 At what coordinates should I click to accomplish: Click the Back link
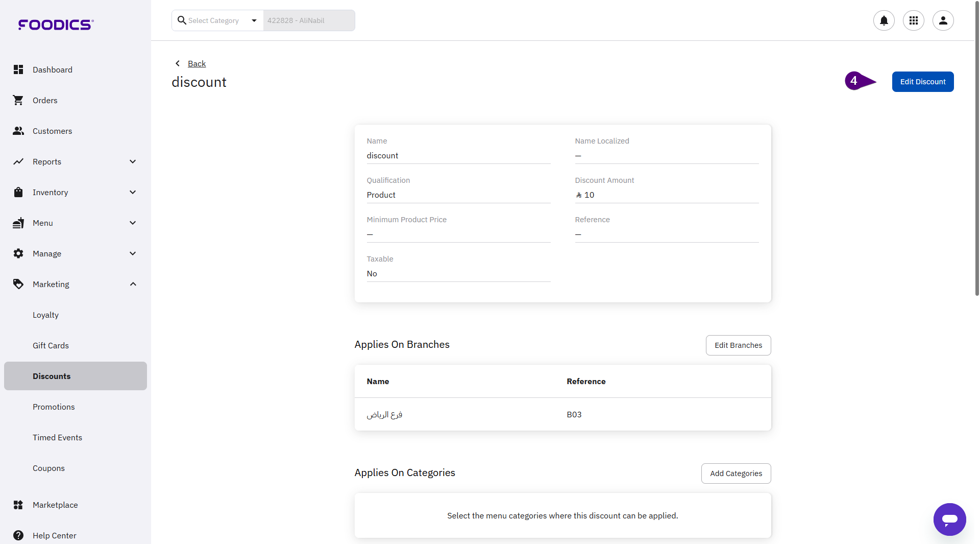(x=197, y=63)
